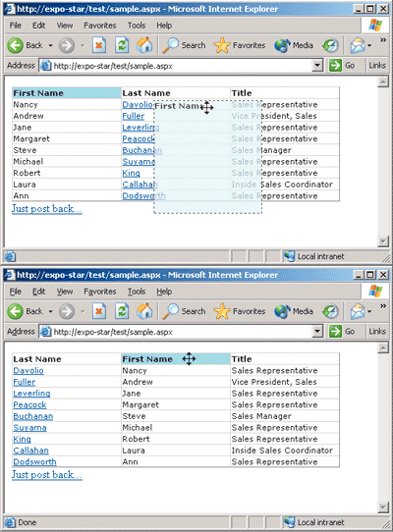Click the Stop icon in upper browser toolbar
Screen dimensions: 393x532
pos(99,45)
